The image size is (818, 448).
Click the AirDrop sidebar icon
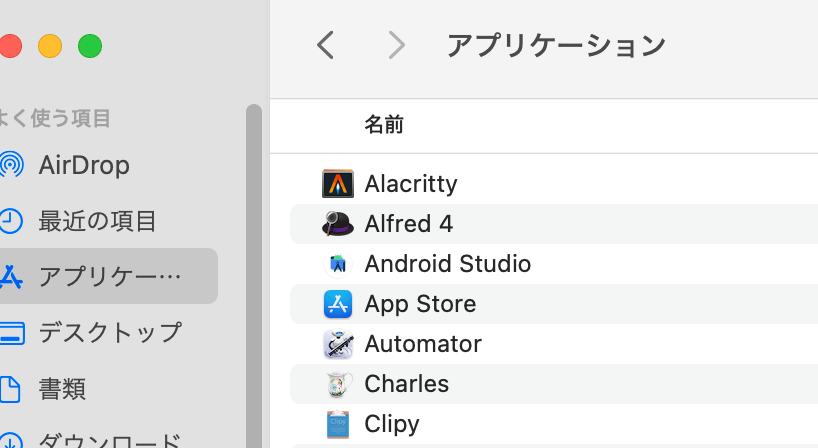point(10,165)
